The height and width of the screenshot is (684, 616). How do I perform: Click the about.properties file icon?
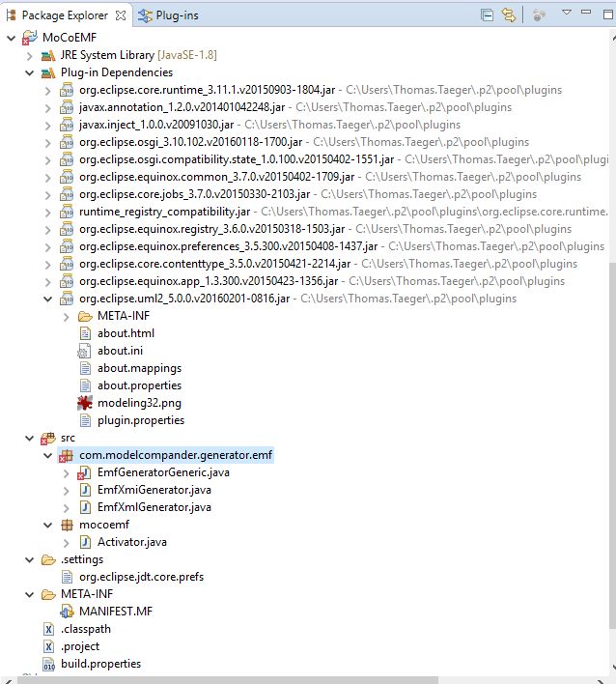85,386
